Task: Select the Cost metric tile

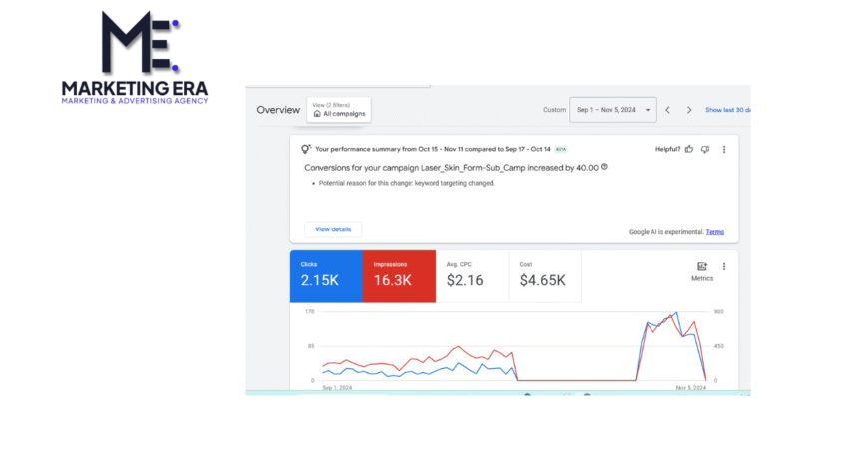Action: pyautogui.click(x=544, y=274)
